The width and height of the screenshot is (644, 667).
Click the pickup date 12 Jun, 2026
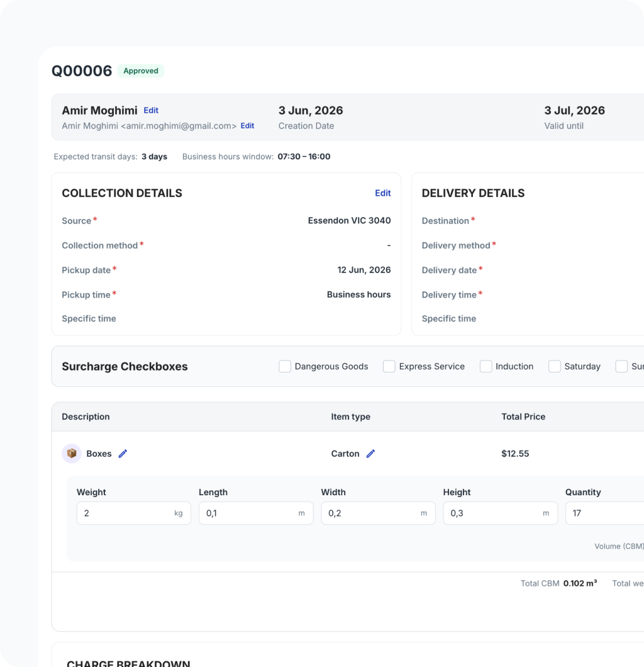coord(364,270)
